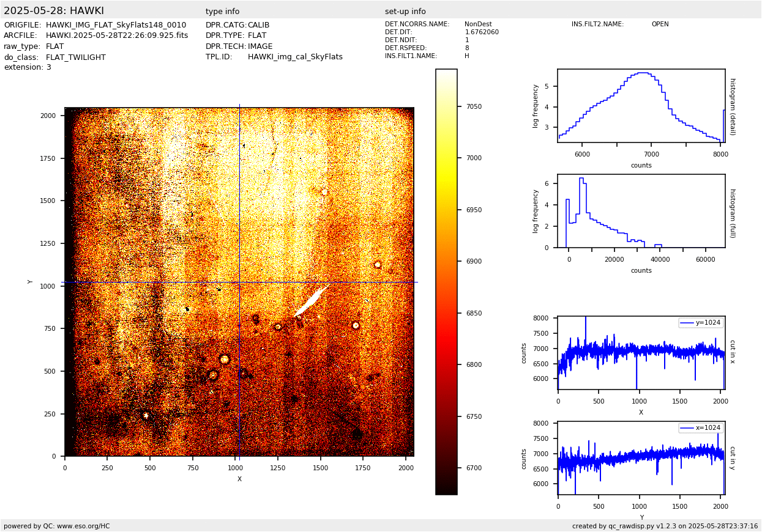The height and width of the screenshot is (532, 762).
Task: Click the 7050 tick label on the color bar
Action: pyautogui.click(x=473, y=106)
